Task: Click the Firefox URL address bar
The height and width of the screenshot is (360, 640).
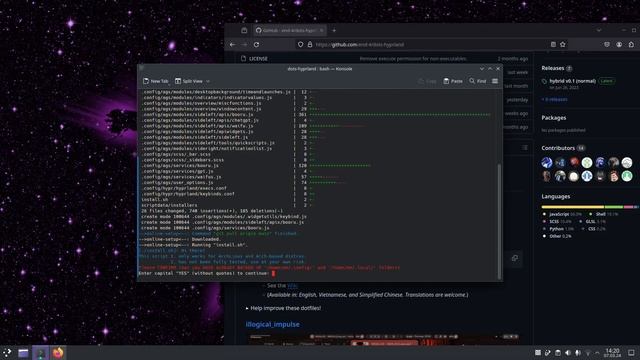Action: click(432, 44)
